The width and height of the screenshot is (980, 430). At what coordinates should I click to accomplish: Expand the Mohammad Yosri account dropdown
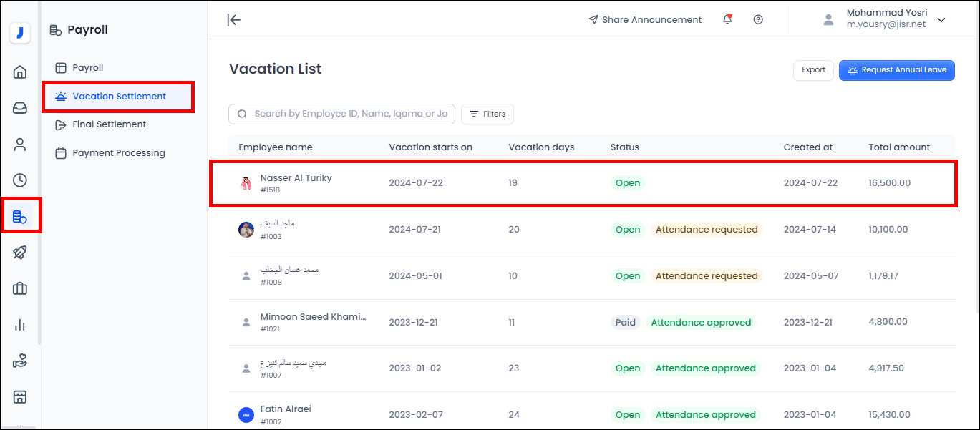[941, 20]
